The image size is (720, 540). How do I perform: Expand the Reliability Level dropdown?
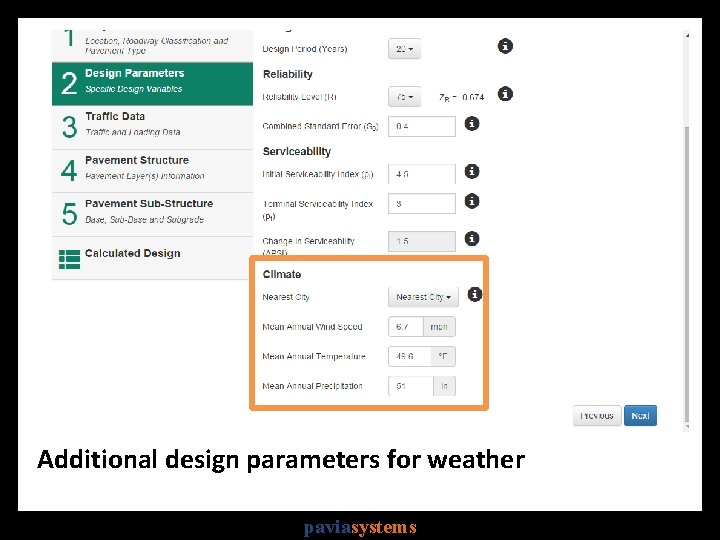[x=404, y=97]
